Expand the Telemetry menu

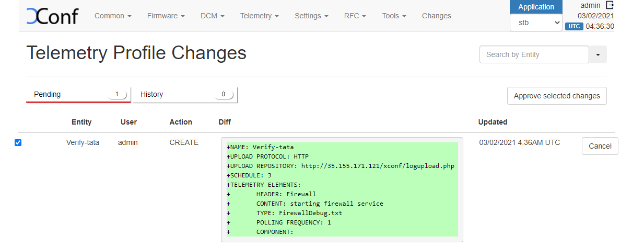(x=260, y=16)
